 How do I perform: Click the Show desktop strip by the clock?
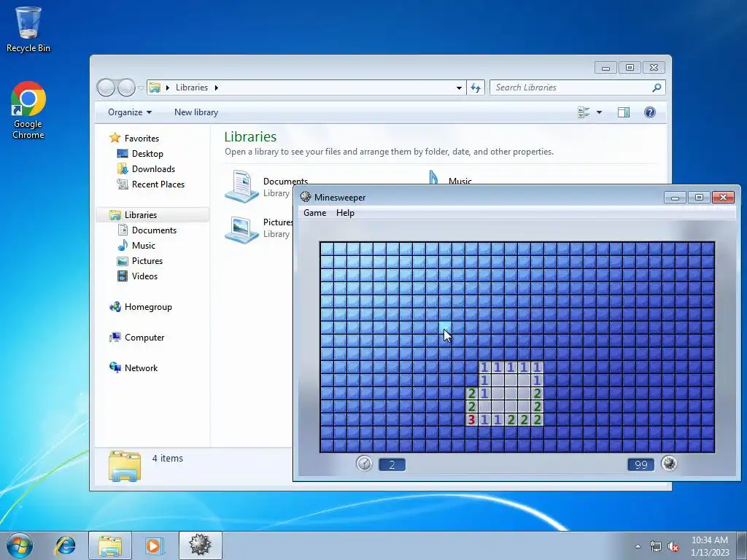pos(741,545)
